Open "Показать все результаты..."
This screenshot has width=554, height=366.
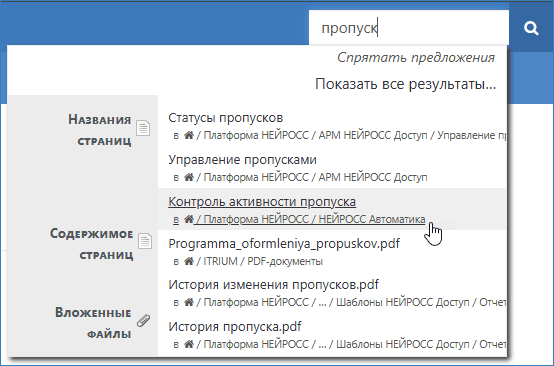coord(406,84)
